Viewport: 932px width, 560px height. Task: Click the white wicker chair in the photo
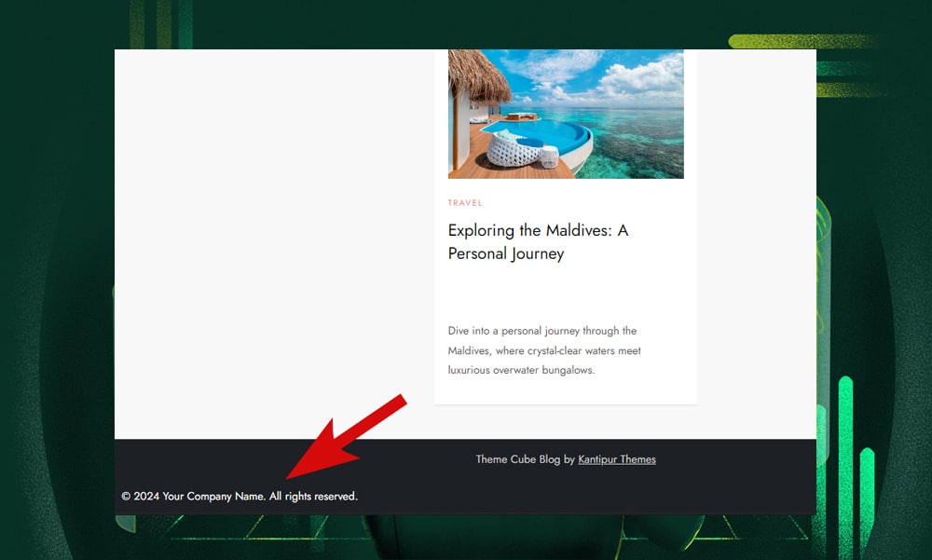[513, 150]
